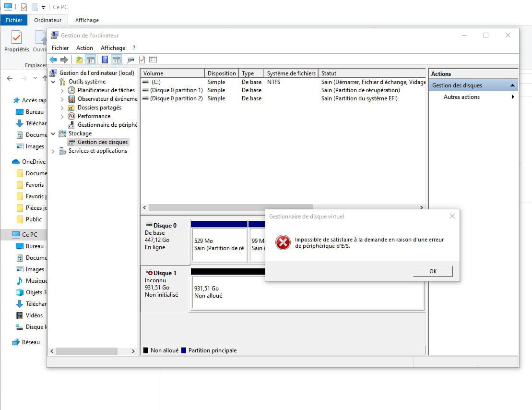
Task: Click the blue question mark help icon
Action: click(105, 60)
